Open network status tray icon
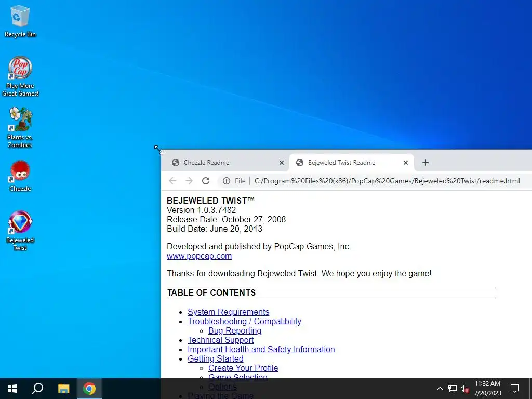Viewport: 532px width, 399px height. click(x=453, y=389)
